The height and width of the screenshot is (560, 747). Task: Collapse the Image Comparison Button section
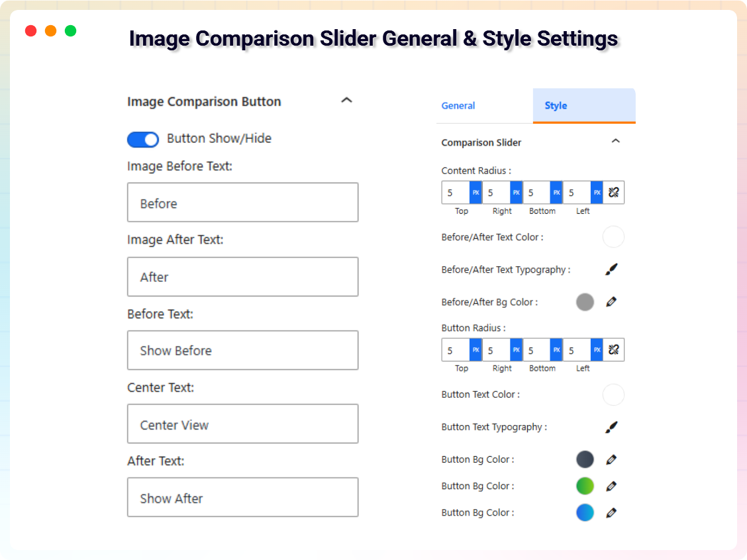(x=346, y=99)
